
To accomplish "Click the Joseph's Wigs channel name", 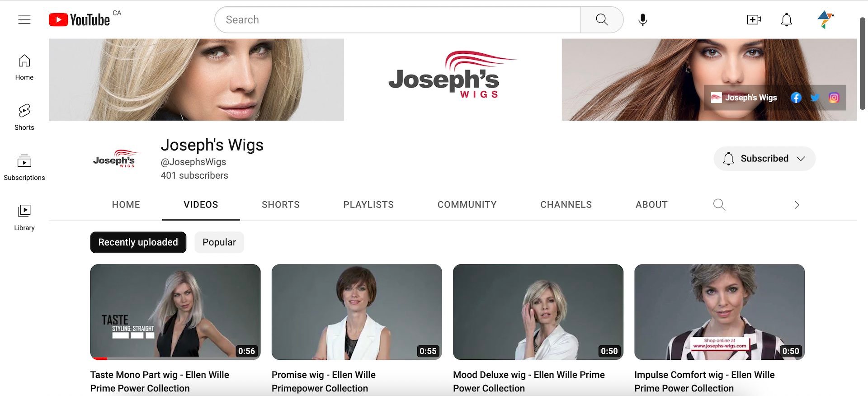I will (212, 145).
